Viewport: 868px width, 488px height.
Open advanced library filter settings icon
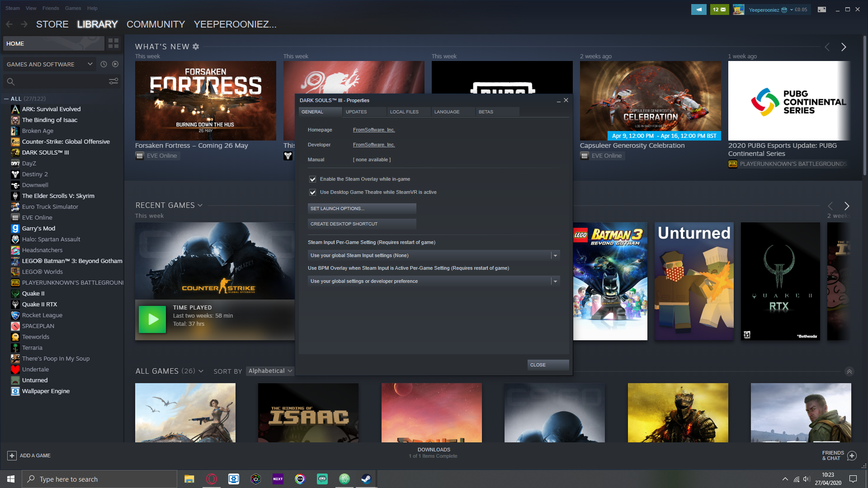click(113, 81)
